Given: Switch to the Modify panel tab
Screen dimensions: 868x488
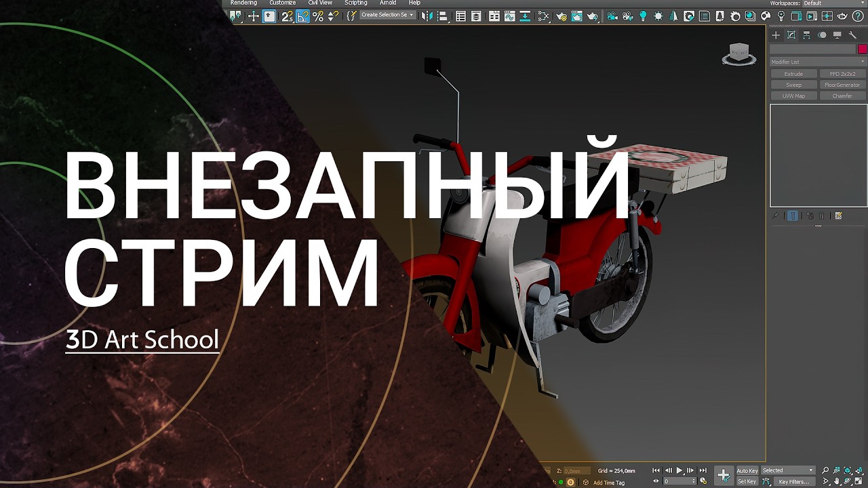Looking at the screenshot, I should [x=791, y=35].
